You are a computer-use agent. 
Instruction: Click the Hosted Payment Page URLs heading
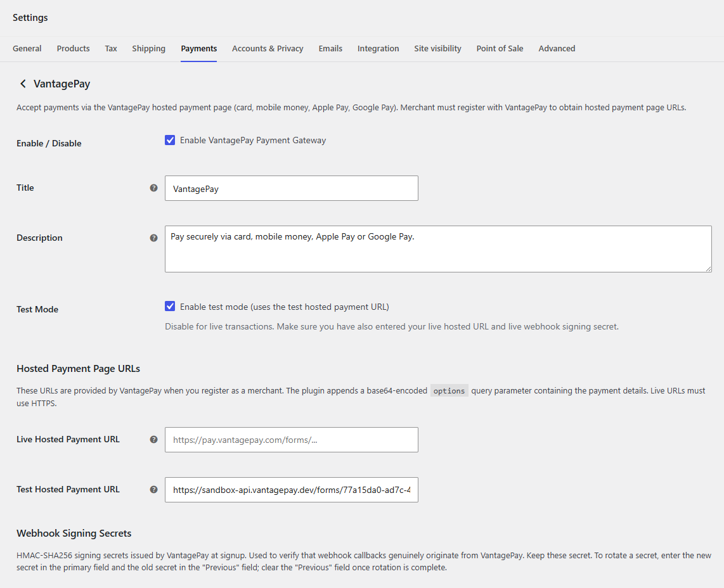(x=78, y=369)
